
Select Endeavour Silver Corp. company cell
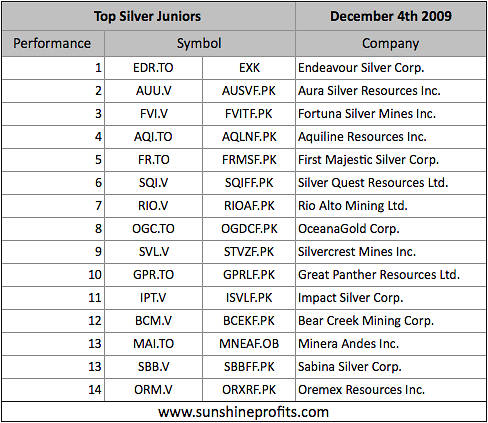(x=391, y=68)
